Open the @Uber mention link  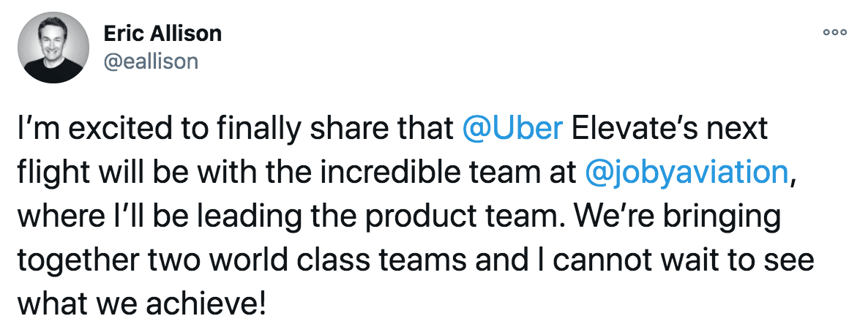click(x=512, y=129)
